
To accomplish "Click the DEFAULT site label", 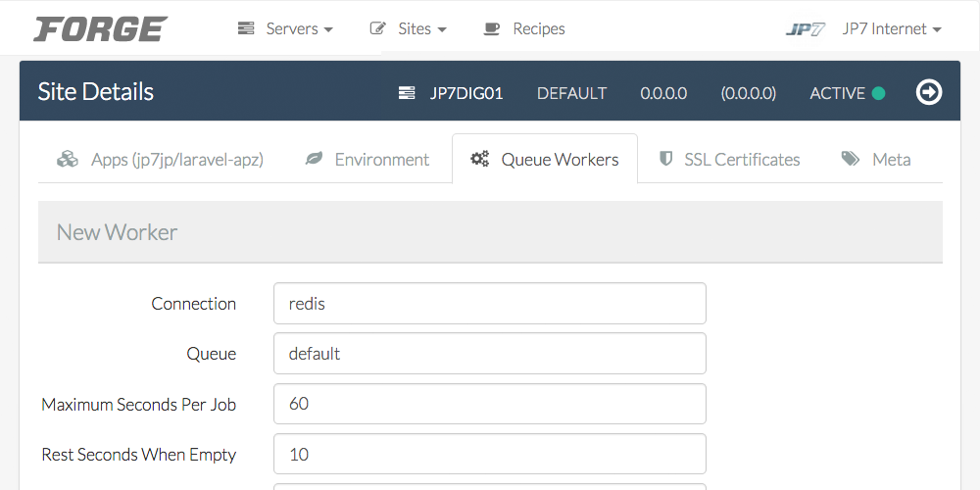I will coord(572,93).
